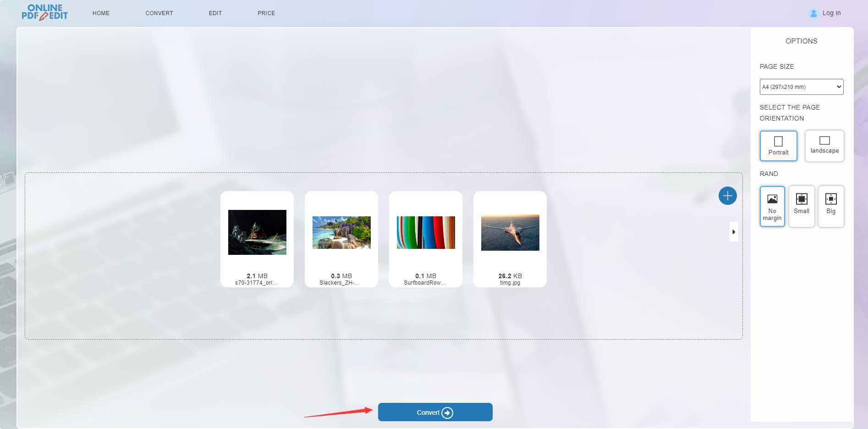Select the SurfboardRow image thumbnail
Screen dimensions: 868x429
click(x=425, y=232)
